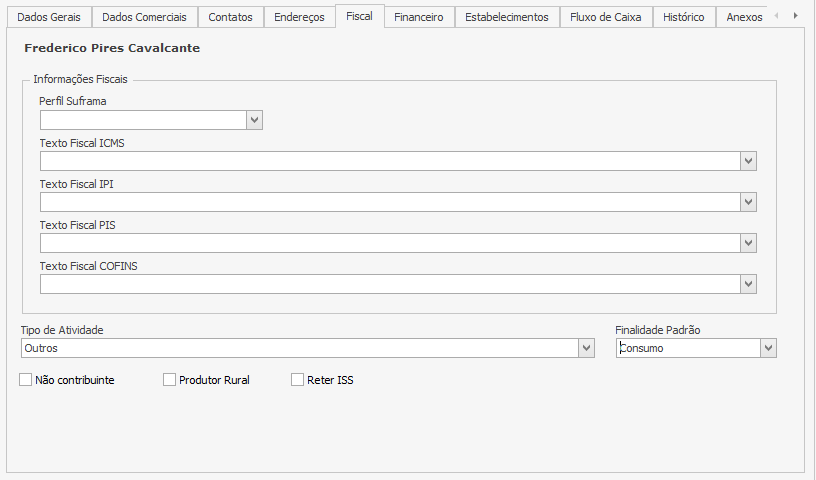Viewport: 816px width, 480px height.
Task: View the Histórico tab
Action: click(x=684, y=17)
